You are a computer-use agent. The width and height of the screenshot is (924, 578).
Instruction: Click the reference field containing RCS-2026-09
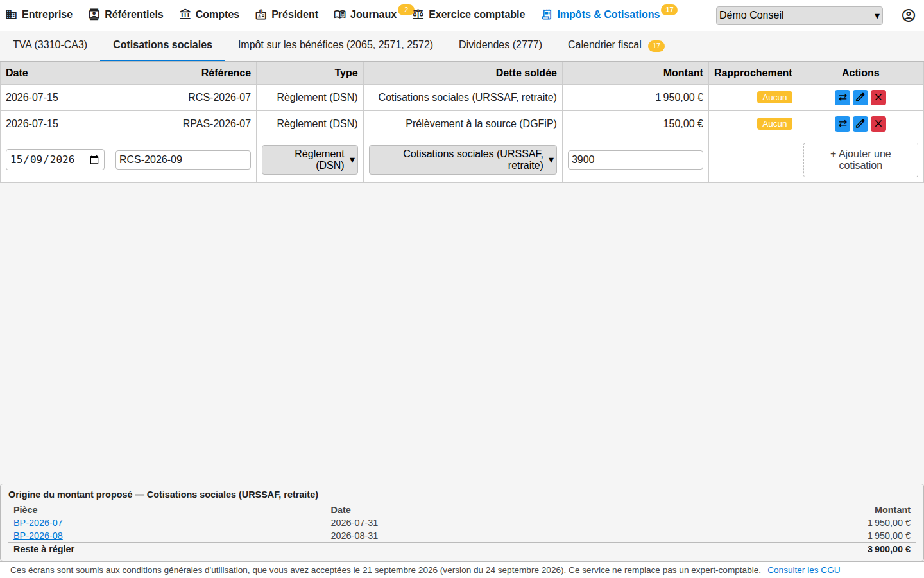coord(183,160)
